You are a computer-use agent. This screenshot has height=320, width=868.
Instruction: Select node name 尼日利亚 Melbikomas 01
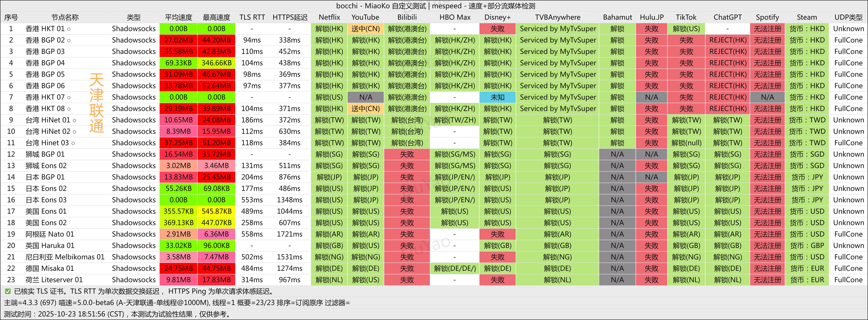coord(65,257)
